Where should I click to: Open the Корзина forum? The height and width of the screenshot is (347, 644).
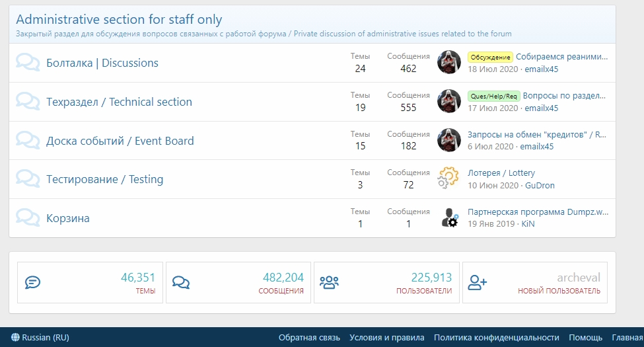click(68, 218)
